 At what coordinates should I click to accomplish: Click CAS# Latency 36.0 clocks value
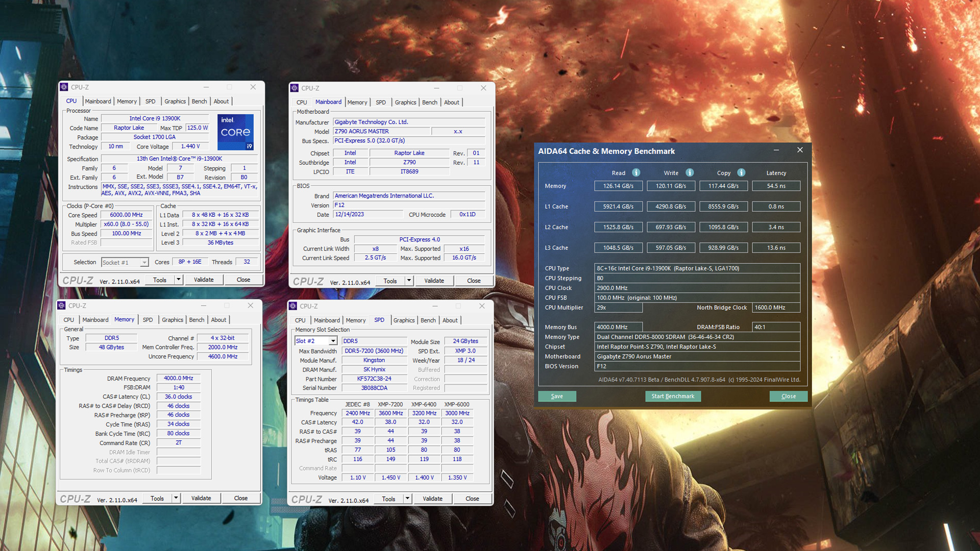(x=179, y=397)
